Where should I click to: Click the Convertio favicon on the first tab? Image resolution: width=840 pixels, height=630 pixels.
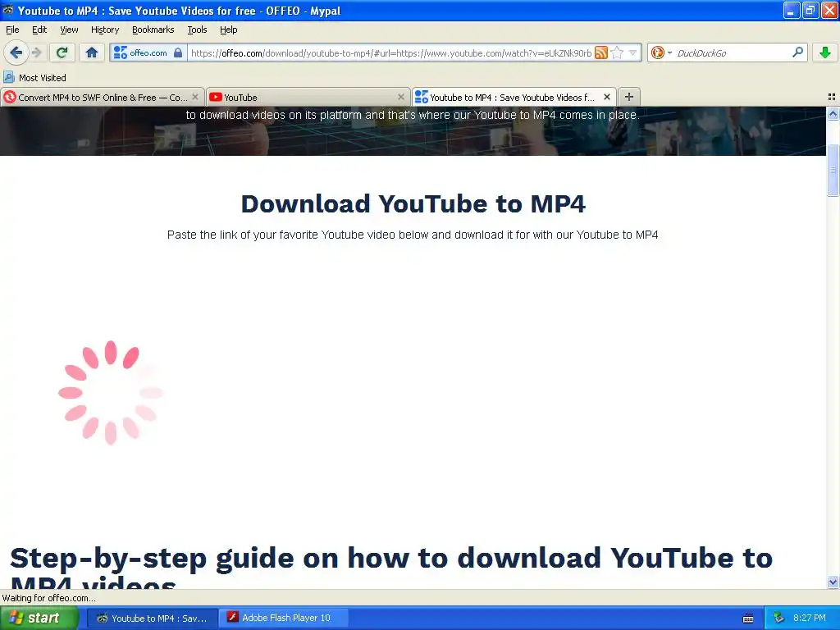10,97
